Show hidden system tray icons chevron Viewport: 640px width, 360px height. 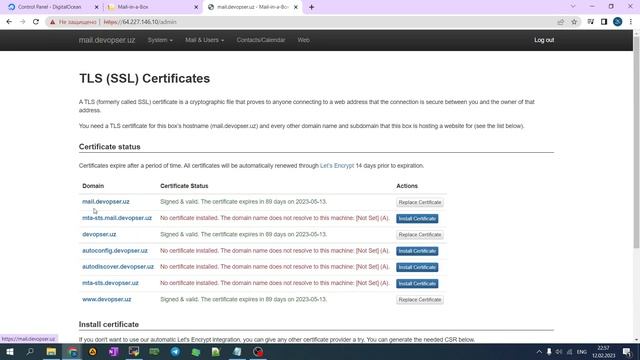coord(539,352)
